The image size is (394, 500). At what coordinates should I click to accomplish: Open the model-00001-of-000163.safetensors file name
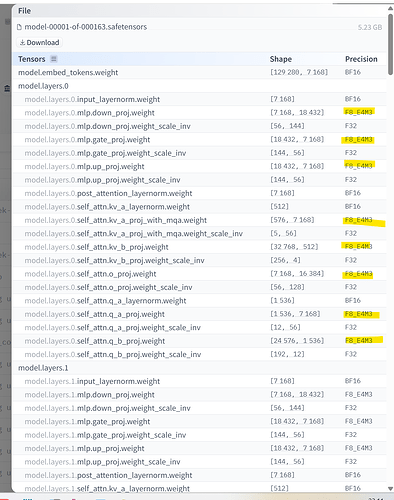86,27
